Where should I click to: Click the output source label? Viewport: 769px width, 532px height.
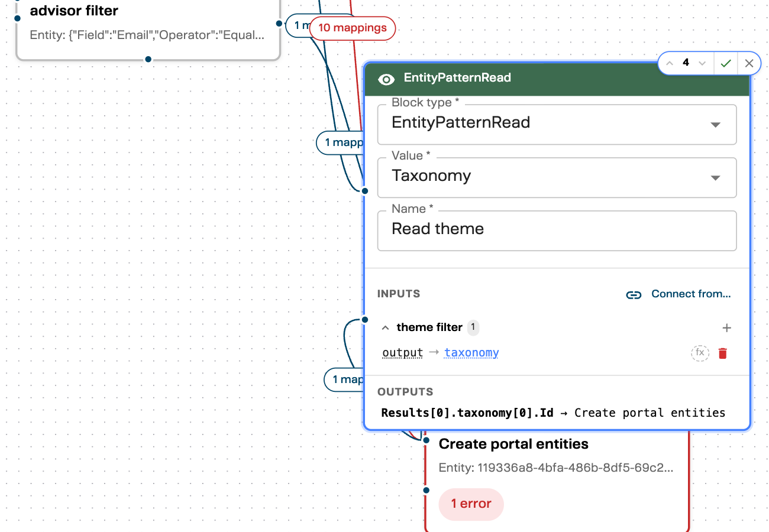coord(402,352)
